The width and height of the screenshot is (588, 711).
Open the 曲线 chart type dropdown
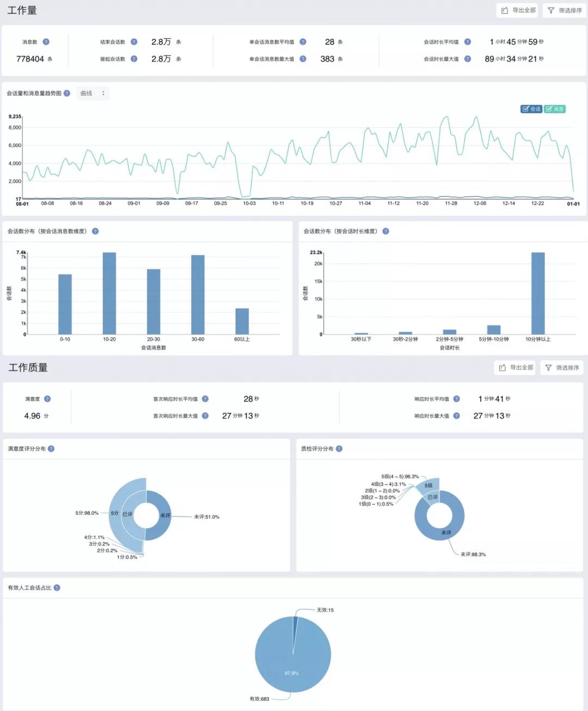click(x=93, y=93)
